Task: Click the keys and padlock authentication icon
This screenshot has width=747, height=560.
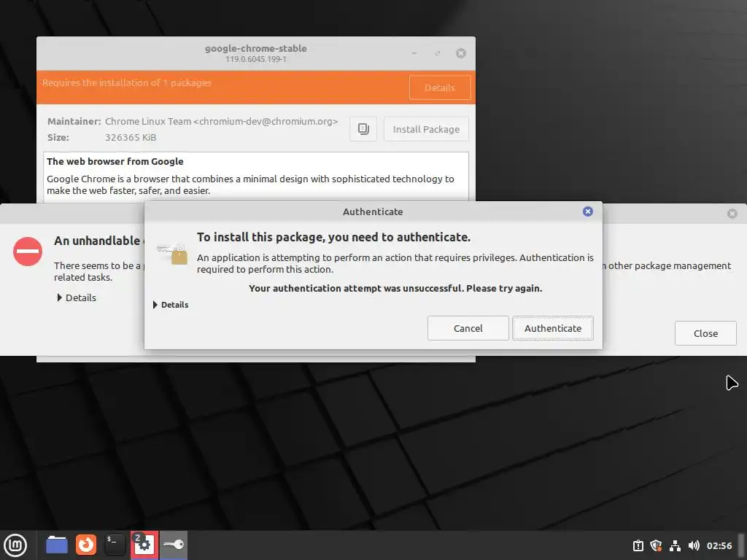Action: [172, 253]
